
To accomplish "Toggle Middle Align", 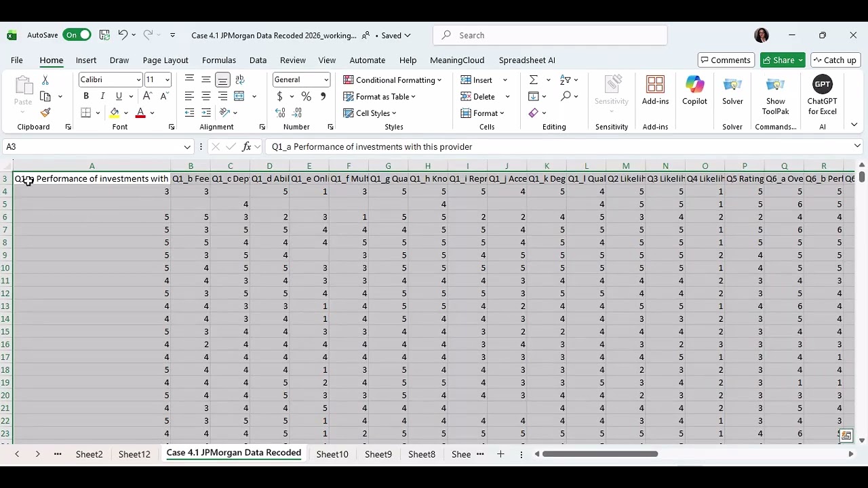I will coord(205,80).
